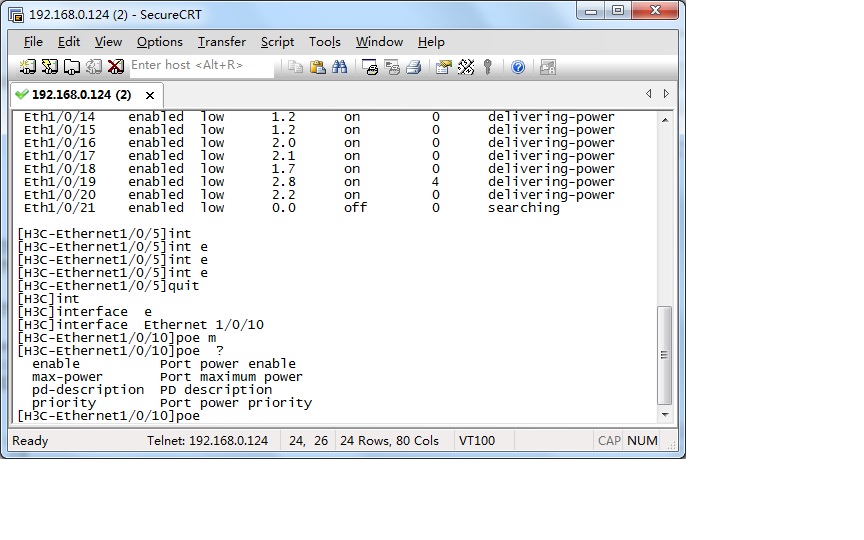Click the Disconnect red X icon
The height and width of the screenshot is (540, 864).
pos(116,67)
